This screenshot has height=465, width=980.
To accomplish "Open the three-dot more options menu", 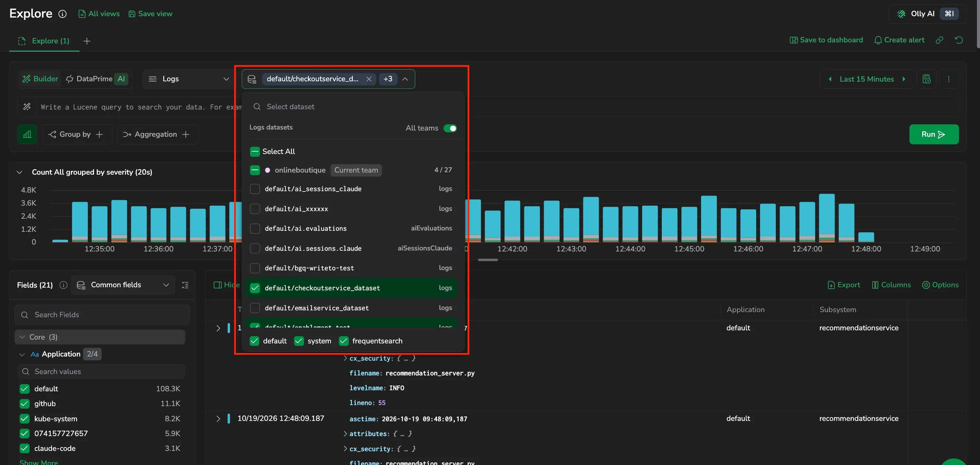I will click(x=948, y=79).
